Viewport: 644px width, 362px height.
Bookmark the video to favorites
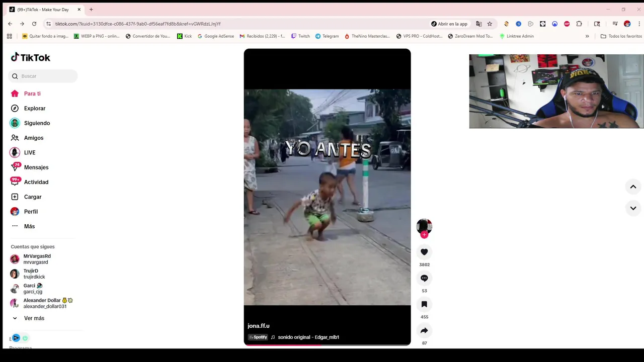coord(424,304)
